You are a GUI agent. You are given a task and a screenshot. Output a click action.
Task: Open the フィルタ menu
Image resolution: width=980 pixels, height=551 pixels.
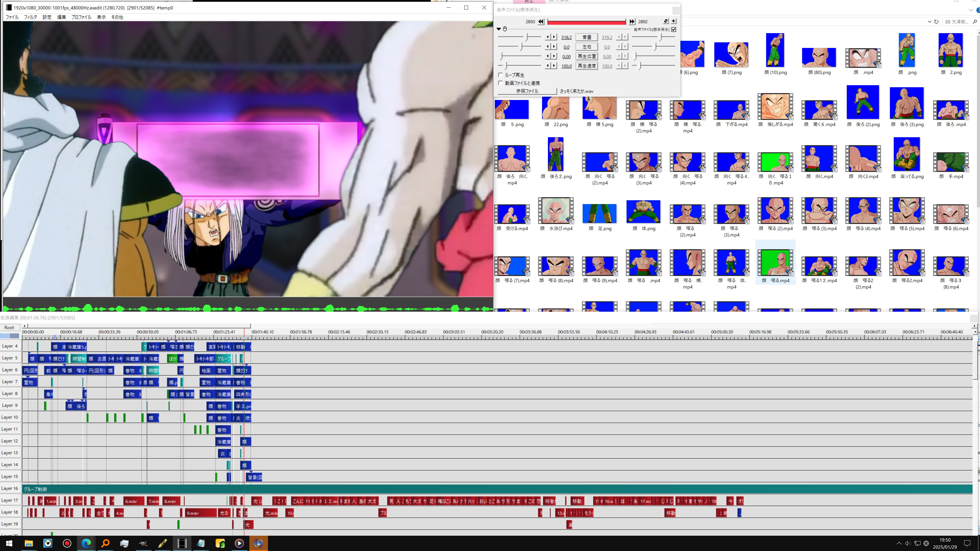pos(30,17)
